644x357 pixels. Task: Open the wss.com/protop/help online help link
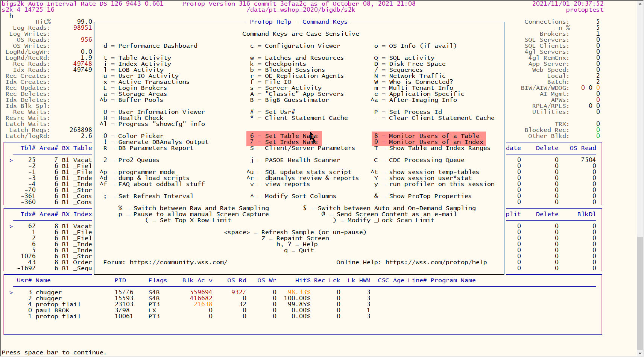(x=436, y=262)
